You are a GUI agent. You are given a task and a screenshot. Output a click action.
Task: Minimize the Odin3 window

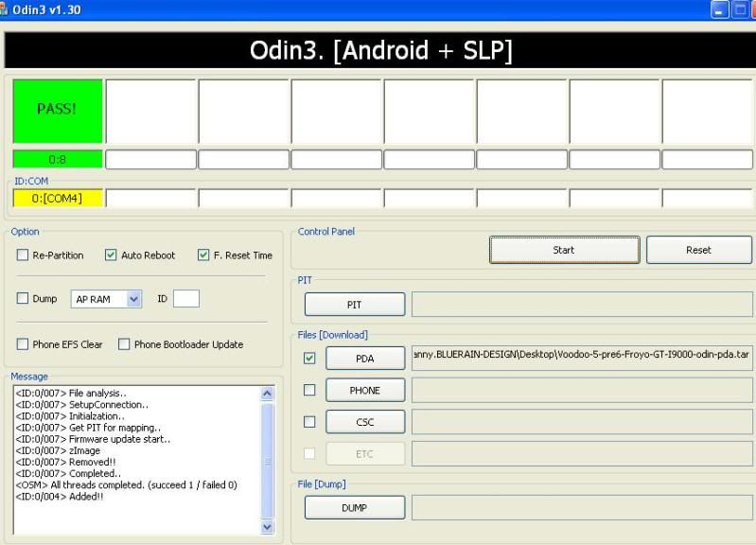click(x=719, y=9)
